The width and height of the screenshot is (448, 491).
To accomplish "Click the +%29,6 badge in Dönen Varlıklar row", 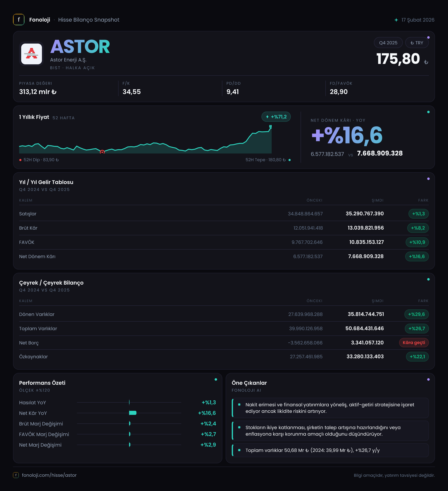I will tap(417, 314).
